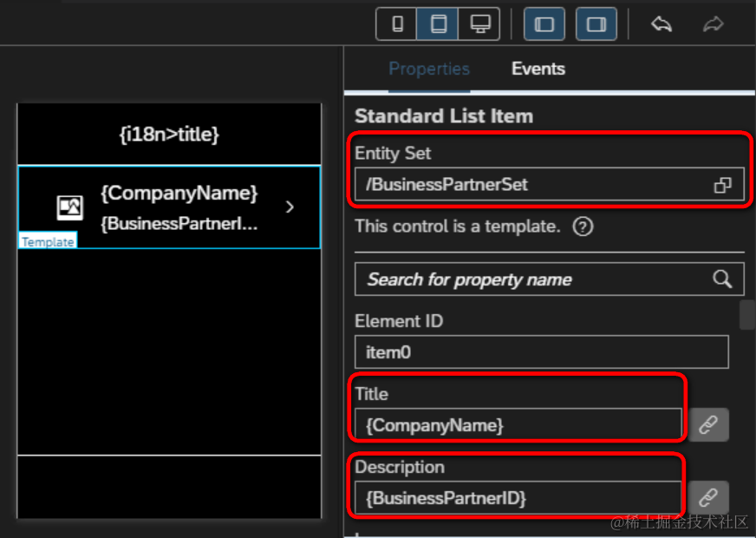Image resolution: width=756 pixels, height=538 pixels.
Task: Switch to tablet device preview
Action: pyautogui.click(x=437, y=23)
